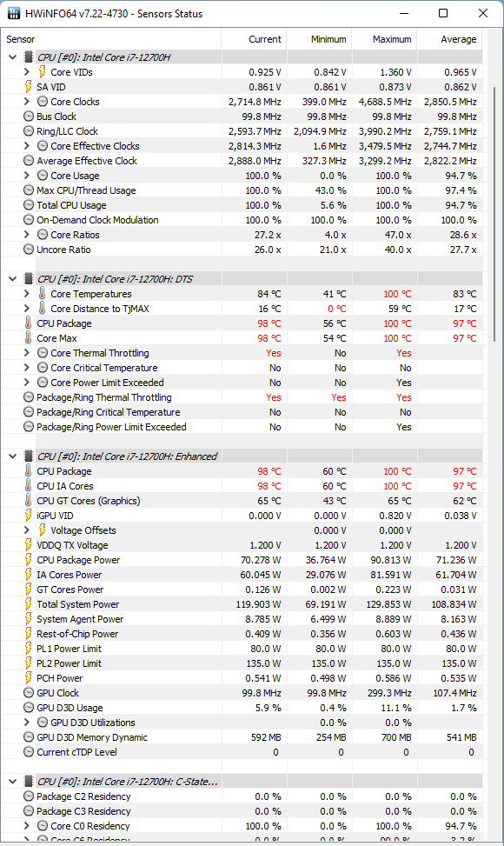The height and width of the screenshot is (846, 504).
Task: Select the System Agent Power row label
Action: pos(80,619)
